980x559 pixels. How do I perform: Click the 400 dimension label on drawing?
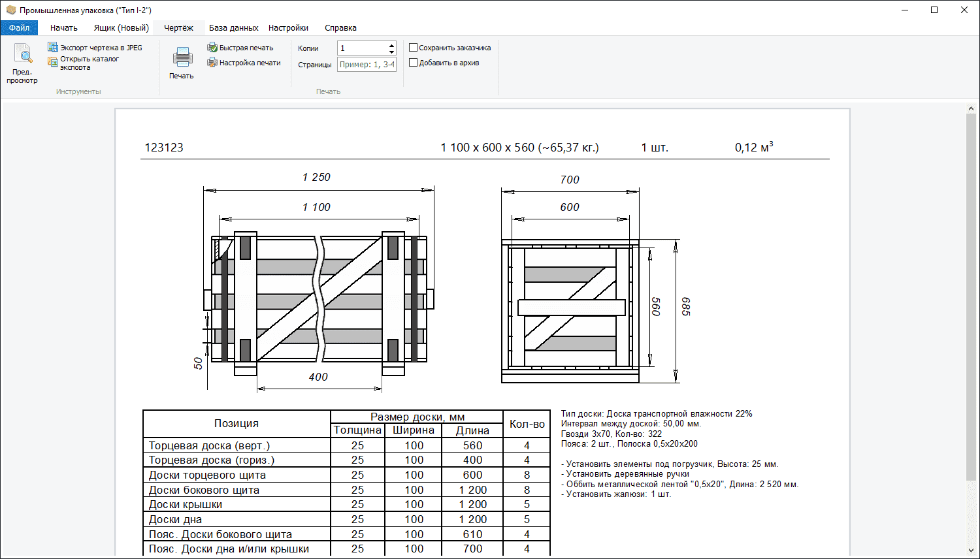click(318, 377)
